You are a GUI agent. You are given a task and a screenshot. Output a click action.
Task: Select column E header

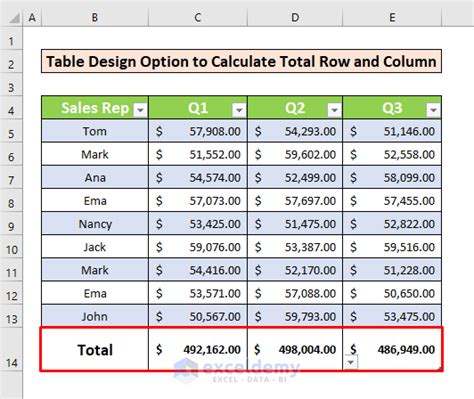pyautogui.click(x=392, y=17)
